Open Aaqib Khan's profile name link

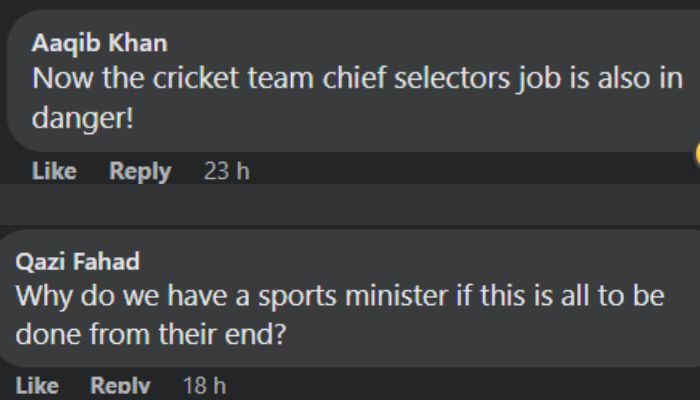100,44
